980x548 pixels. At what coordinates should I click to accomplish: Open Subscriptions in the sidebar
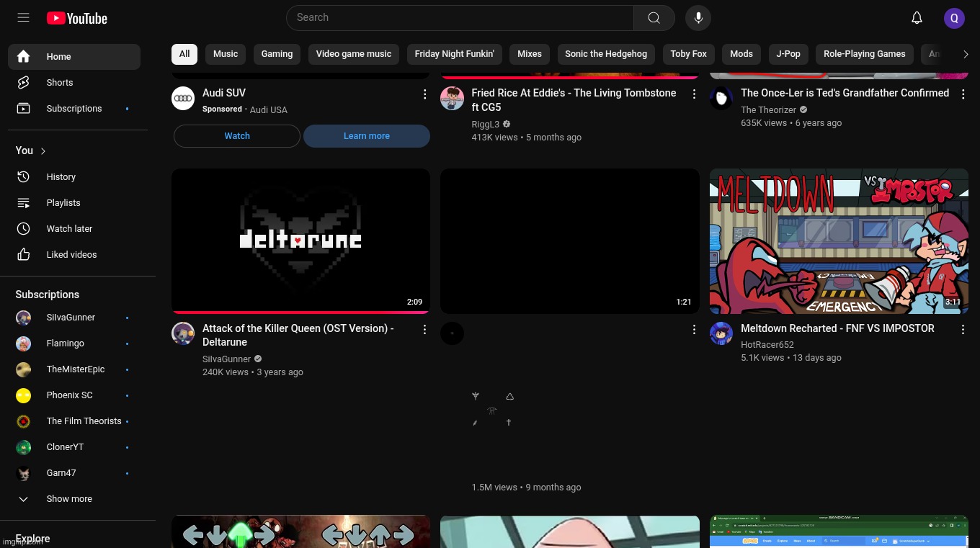point(74,109)
